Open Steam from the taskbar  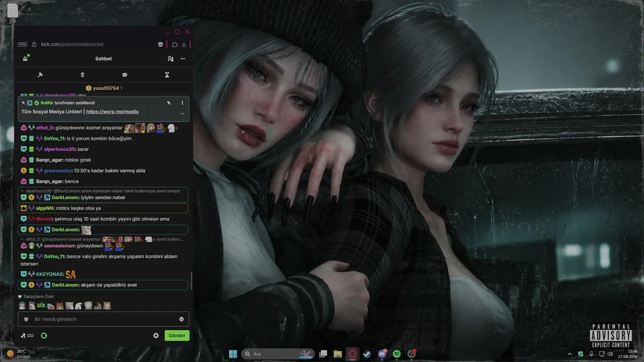coord(367,354)
